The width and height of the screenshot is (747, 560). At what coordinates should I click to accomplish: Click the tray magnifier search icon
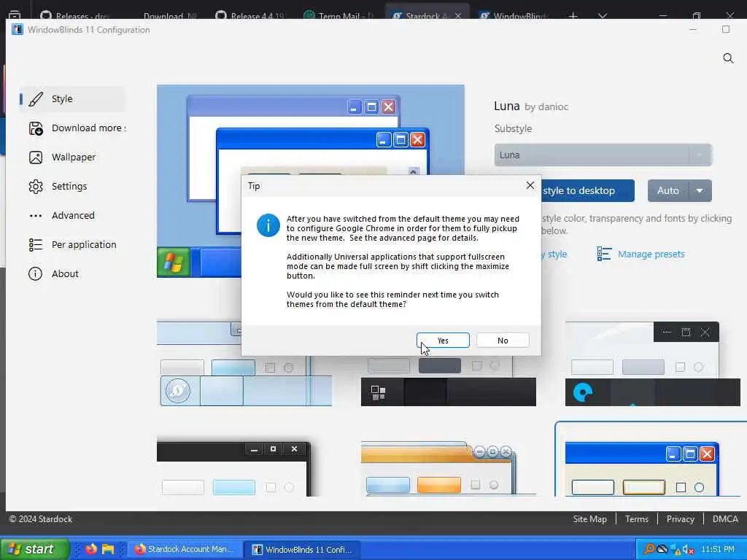point(649,549)
